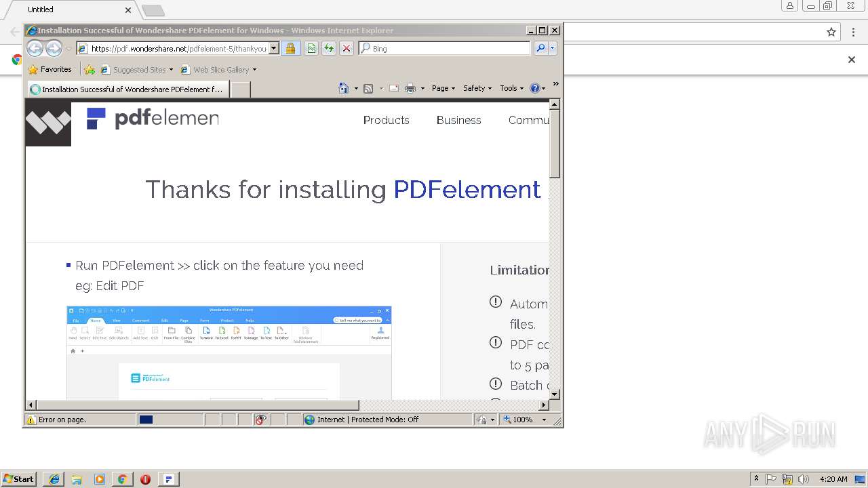Open the PDFelement taskbar icon
Screen dimensions: 868x488
[x=169, y=479]
